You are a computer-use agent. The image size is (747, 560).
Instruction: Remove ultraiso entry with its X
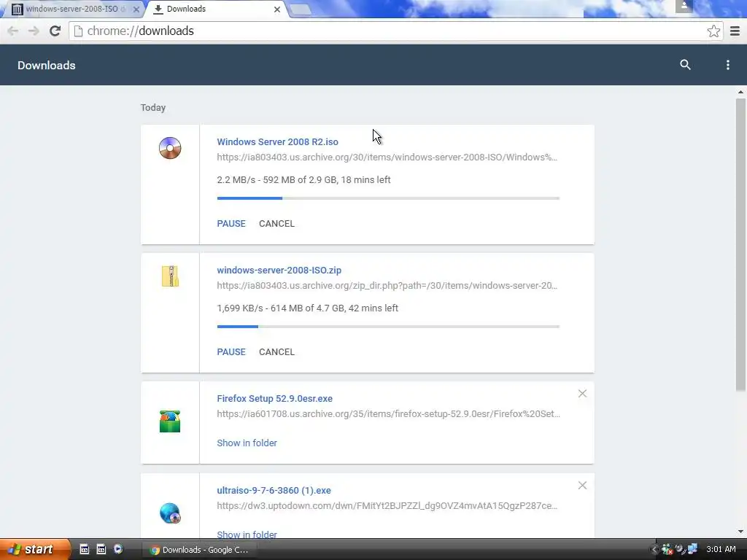point(582,485)
